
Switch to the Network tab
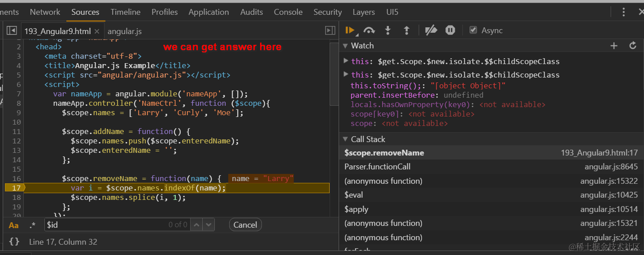45,12
